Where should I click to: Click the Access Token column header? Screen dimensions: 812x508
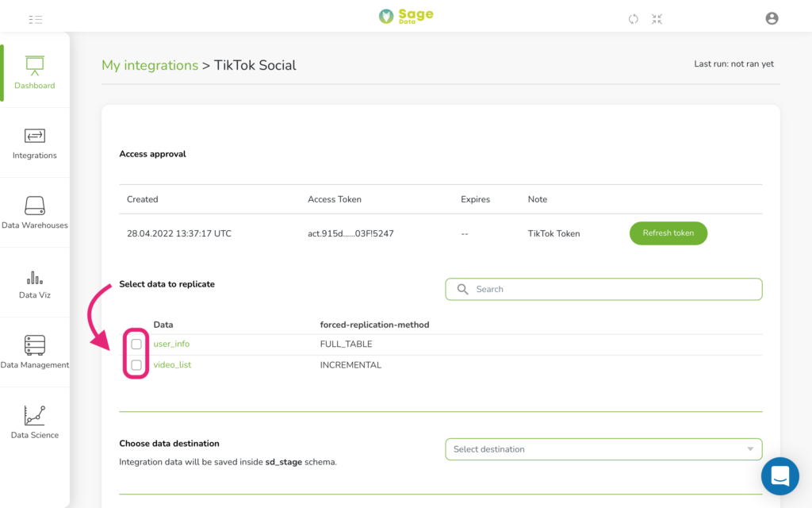335,199
